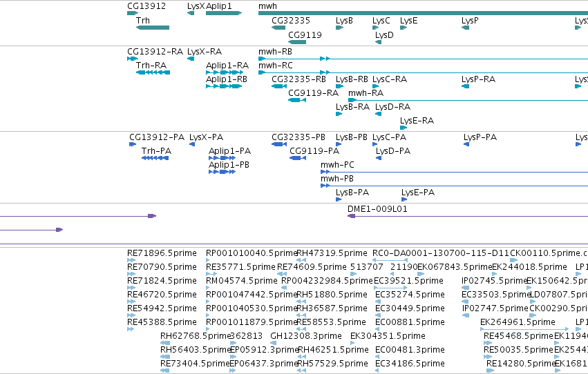The height and width of the screenshot is (374, 588).
Task: Select the mwh-RC transcript label
Action: tap(275, 66)
